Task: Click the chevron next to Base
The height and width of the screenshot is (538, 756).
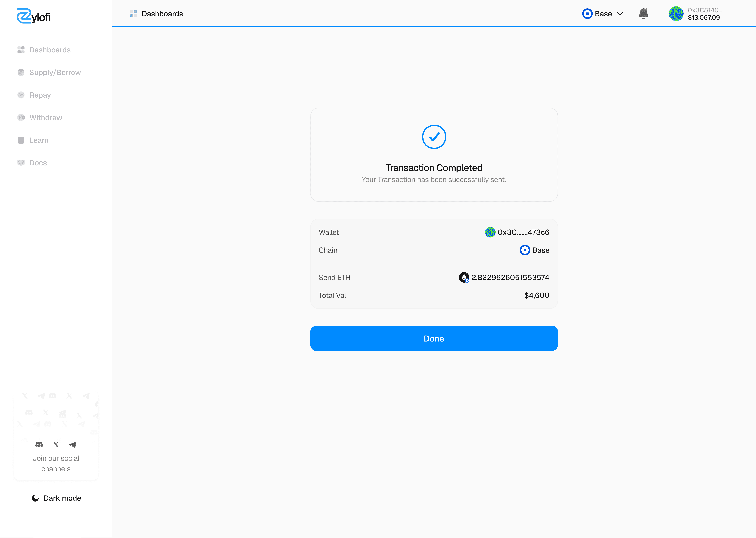Action: (x=620, y=14)
